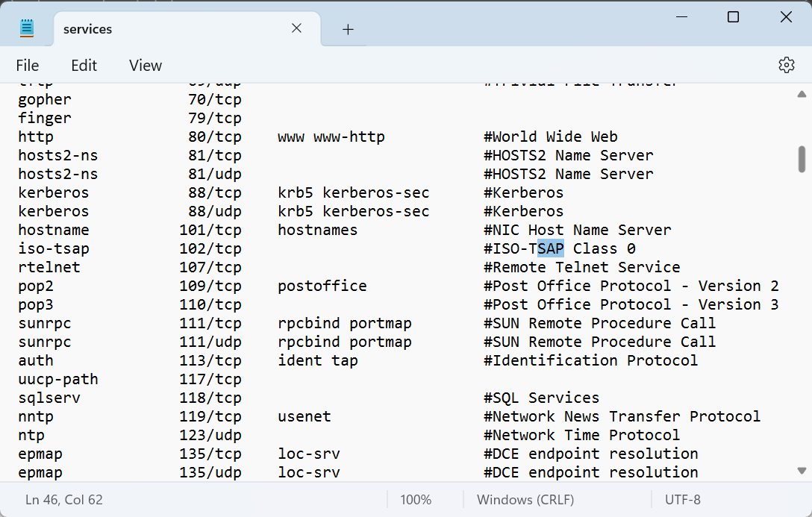Click hosts2-ns on the 81/udp line
The width and height of the screenshot is (812, 517).
pyautogui.click(x=58, y=174)
